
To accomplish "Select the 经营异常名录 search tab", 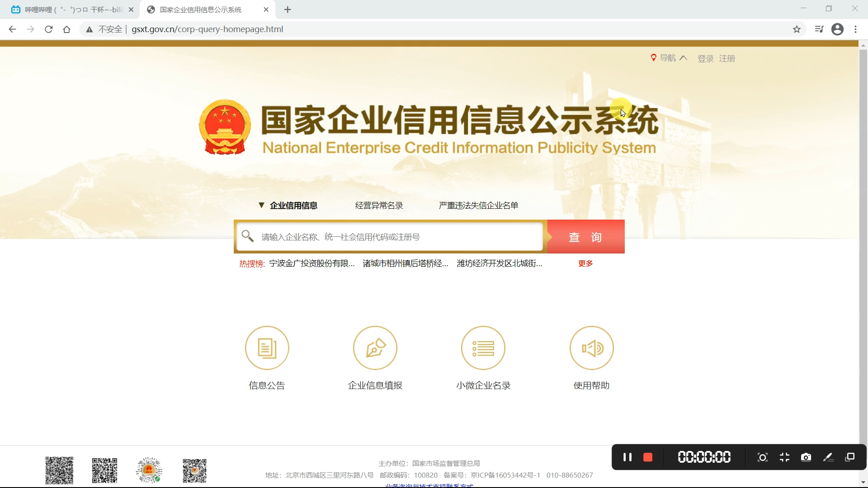I will click(379, 206).
